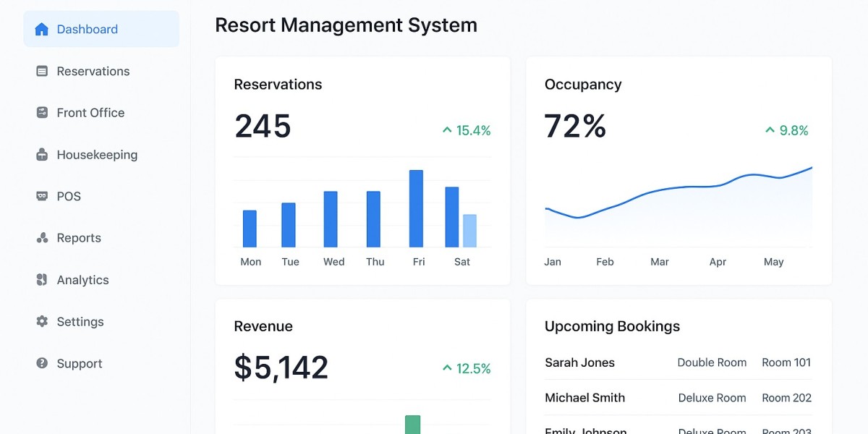Click the Reservations list icon in sidebar
Viewport: 868px width, 434px height.
[42, 71]
